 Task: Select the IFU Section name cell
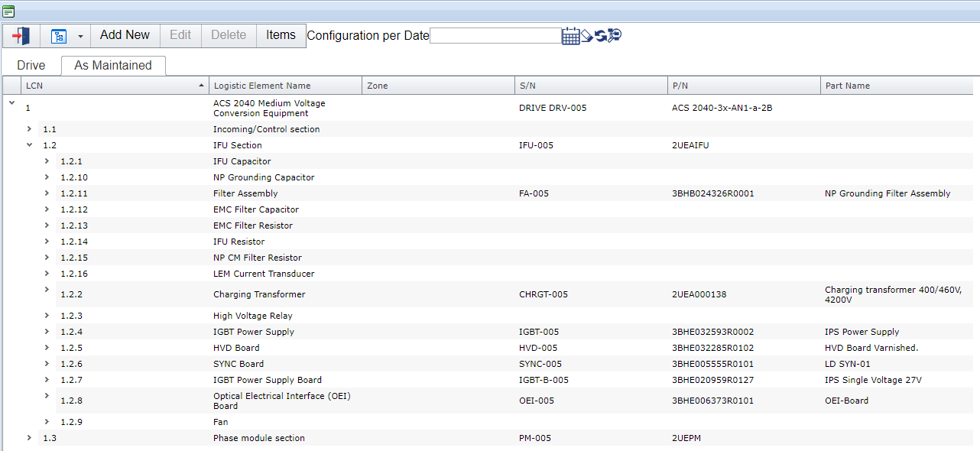tap(238, 145)
